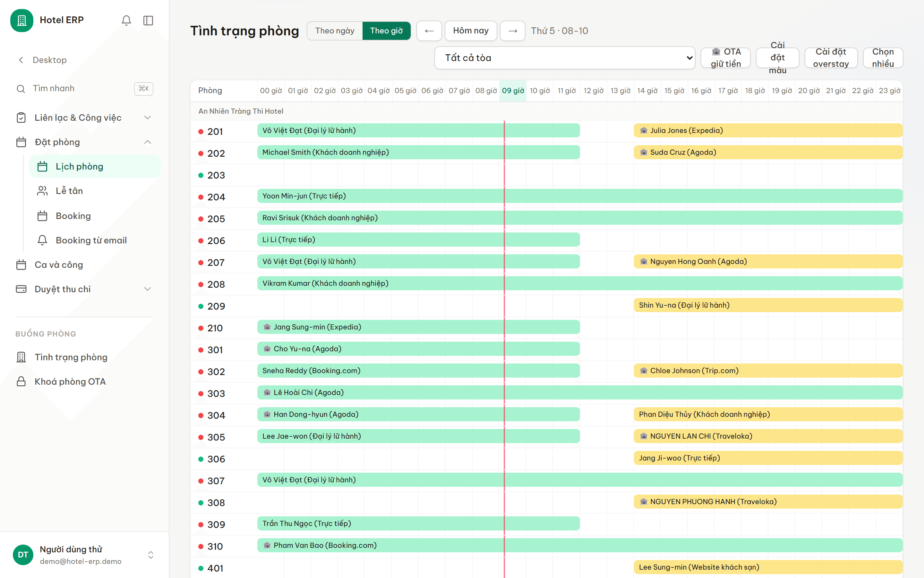Open the user account switcher chevrons
The width and height of the screenshot is (924, 578).
tap(151, 555)
